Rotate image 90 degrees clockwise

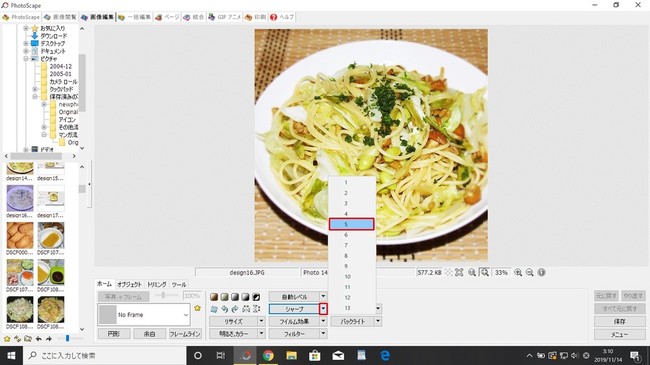[x=235, y=309]
